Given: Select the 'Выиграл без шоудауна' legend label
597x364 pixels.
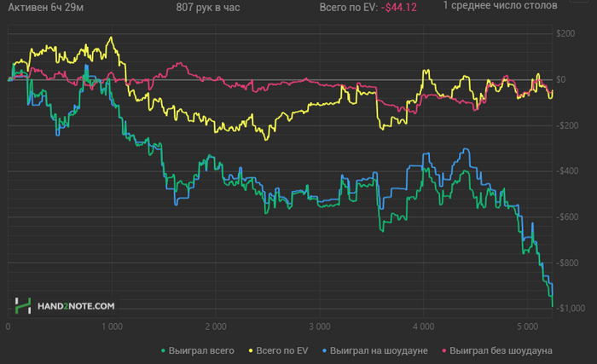Looking at the screenshot, I should 501,350.
